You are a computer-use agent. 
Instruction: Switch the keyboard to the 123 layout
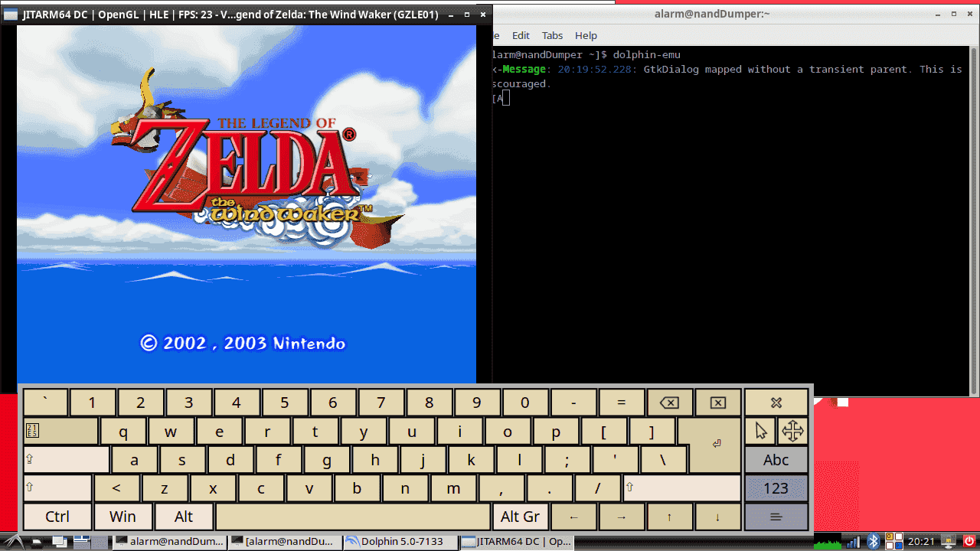pos(776,488)
